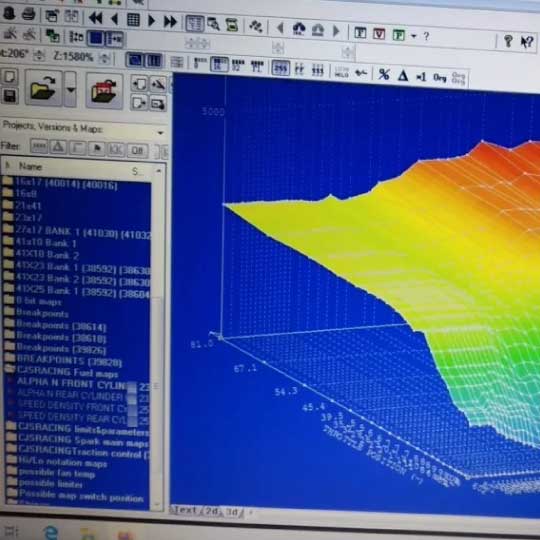Click the 21x41 folder row
The image size is (540, 540).
(22, 206)
